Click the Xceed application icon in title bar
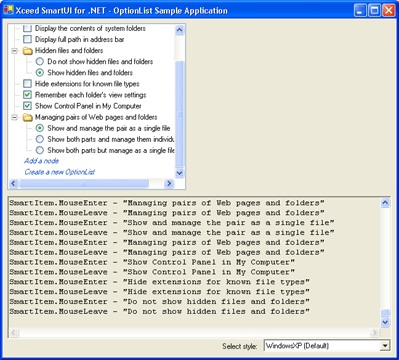 tap(9, 10)
